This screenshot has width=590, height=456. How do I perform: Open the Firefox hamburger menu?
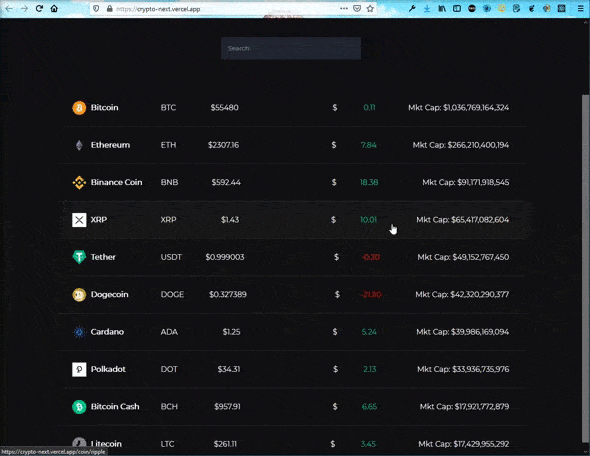coord(581,8)
